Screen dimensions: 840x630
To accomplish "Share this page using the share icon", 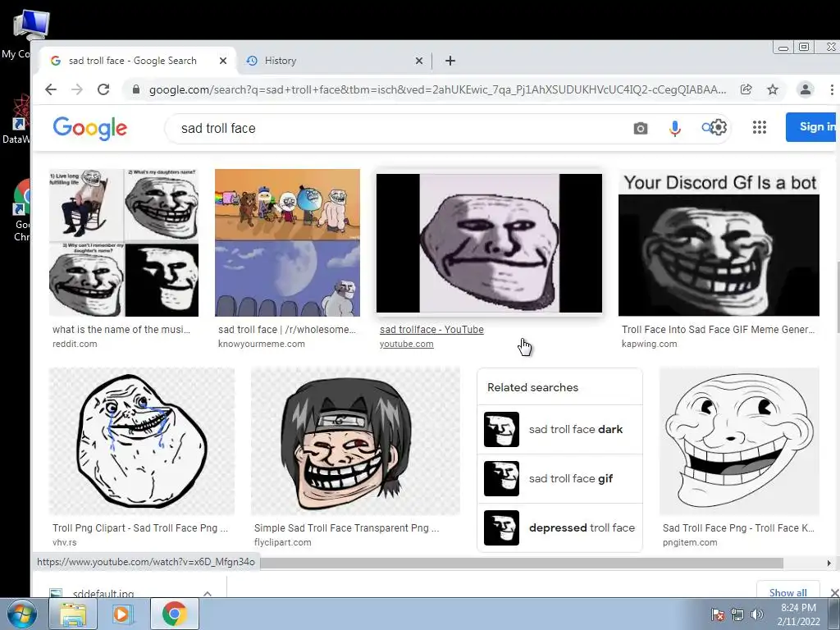I will click(x=746, y=89).
